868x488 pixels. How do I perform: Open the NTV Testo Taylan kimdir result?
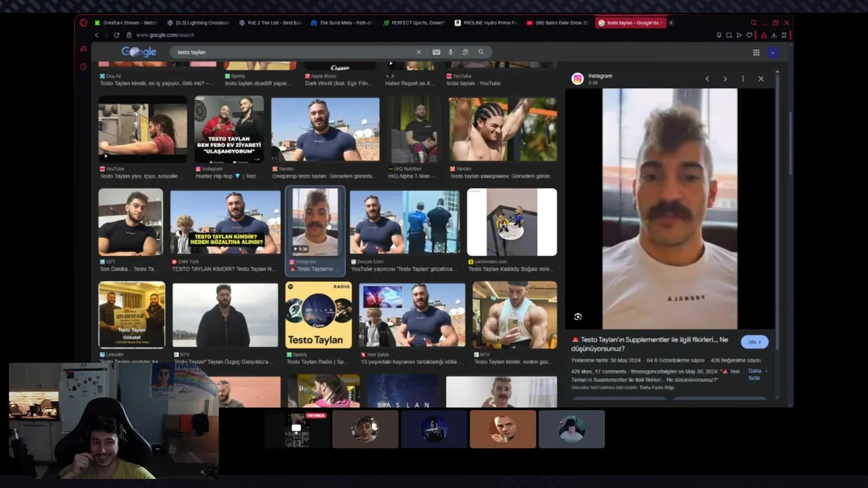click(515, 315)
